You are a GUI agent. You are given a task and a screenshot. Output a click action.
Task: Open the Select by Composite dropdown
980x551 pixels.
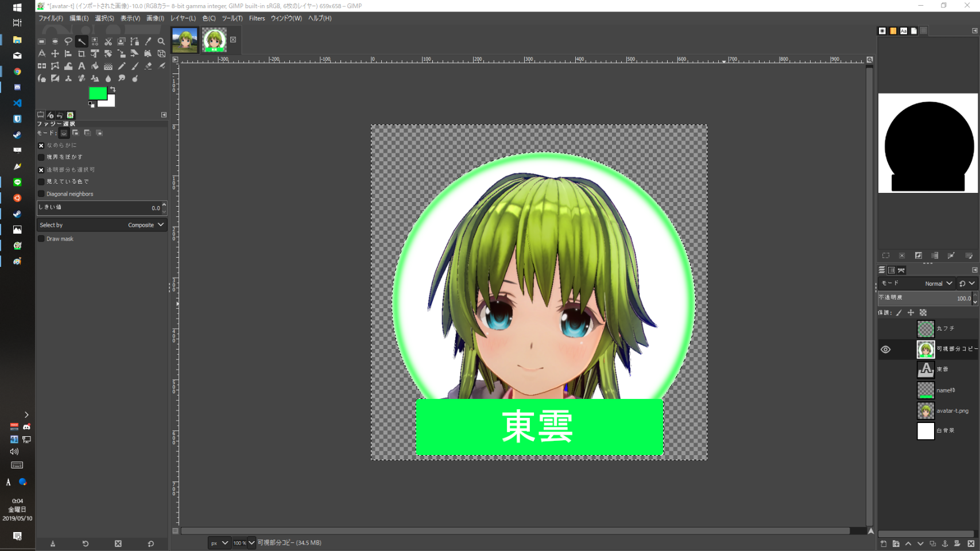click(x=102, y=225)
